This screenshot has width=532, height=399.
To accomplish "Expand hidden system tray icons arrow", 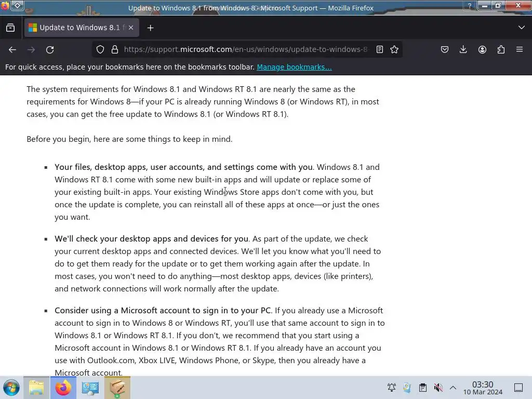I will coord(453,388).
